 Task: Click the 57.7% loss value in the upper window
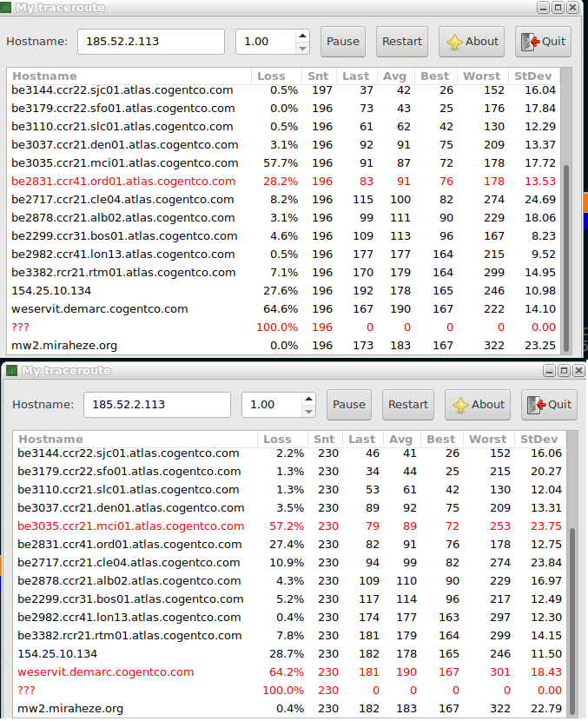(x=281, y=163)
